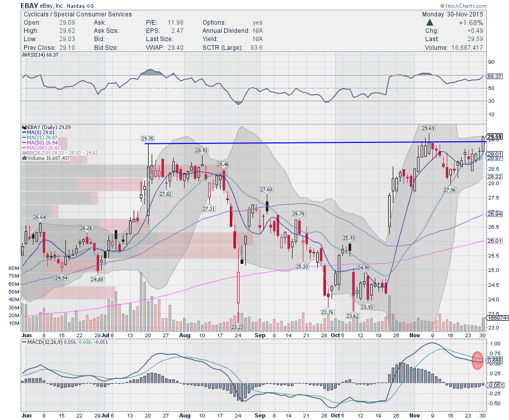Click the 28.22 lower band axis tag

[495, 176]
